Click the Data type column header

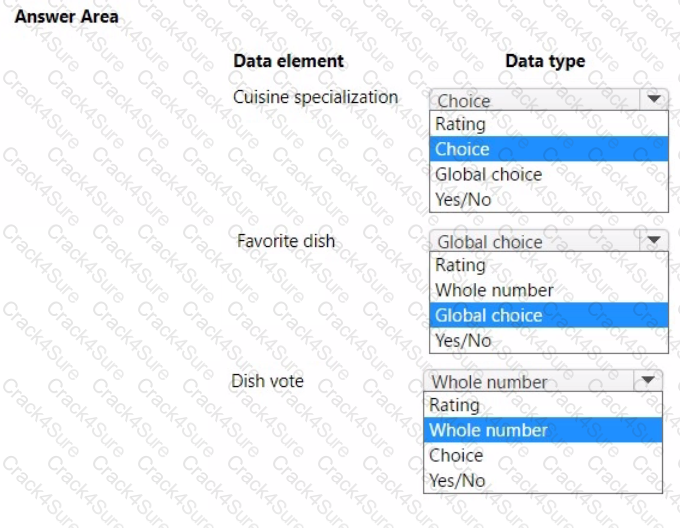[x=545, y=61]
